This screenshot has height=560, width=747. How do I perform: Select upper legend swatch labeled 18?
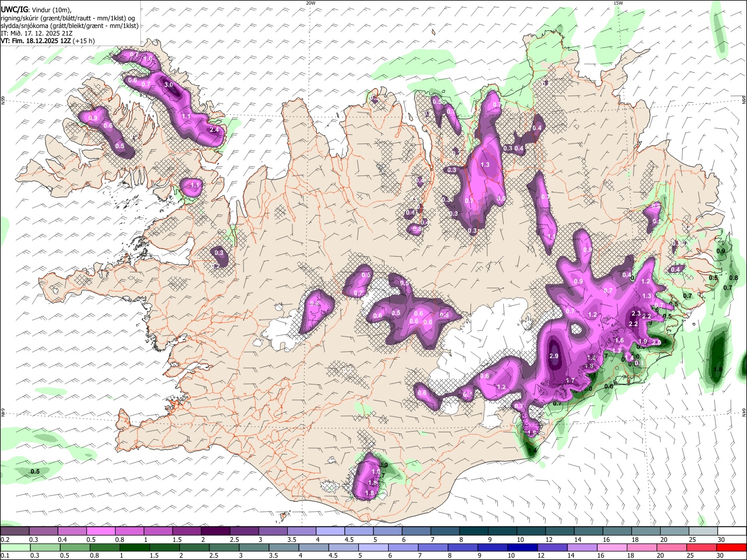(645, 531)
